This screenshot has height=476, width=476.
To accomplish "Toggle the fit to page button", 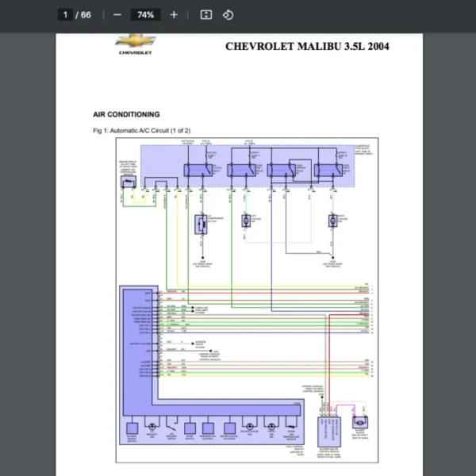I will coord(205,15).
